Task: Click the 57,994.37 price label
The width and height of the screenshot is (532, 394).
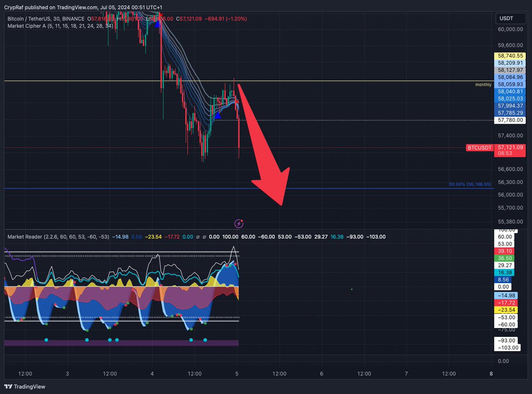Action: click(511, 105)
